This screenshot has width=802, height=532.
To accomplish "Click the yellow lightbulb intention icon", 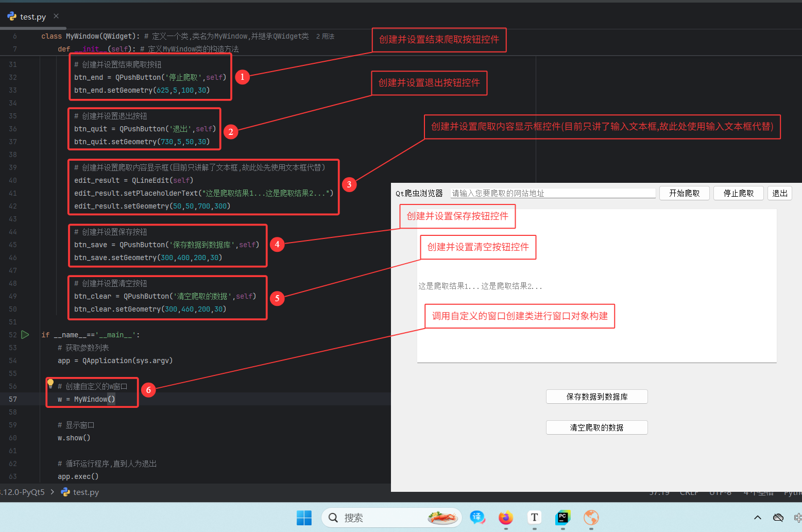I will [x=50, y=383].
